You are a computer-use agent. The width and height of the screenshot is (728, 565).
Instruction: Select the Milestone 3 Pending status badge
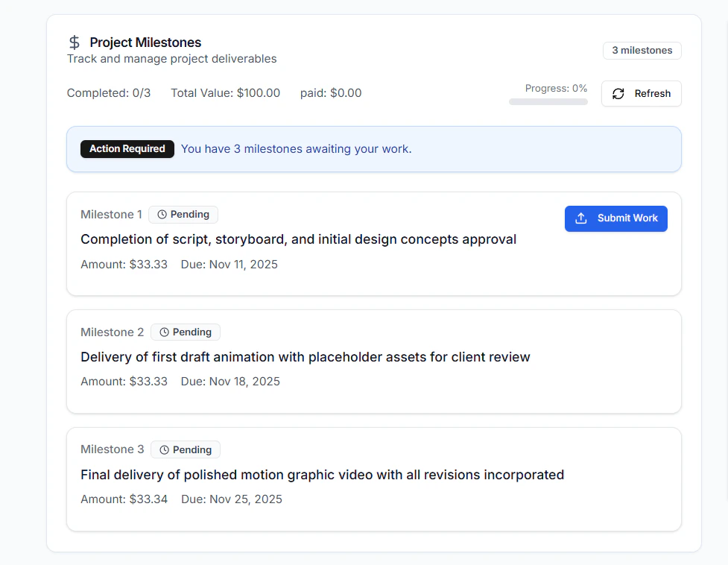tap(186, 450)
